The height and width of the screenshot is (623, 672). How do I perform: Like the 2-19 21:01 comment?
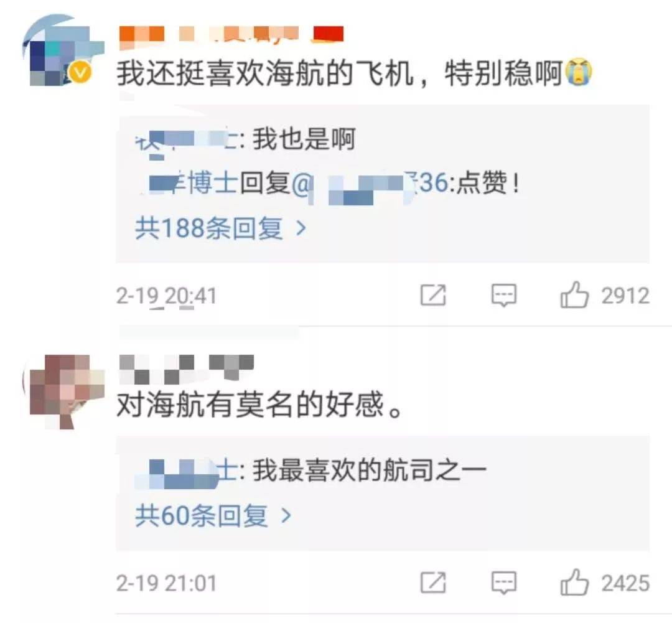click(x=574, y=583)
